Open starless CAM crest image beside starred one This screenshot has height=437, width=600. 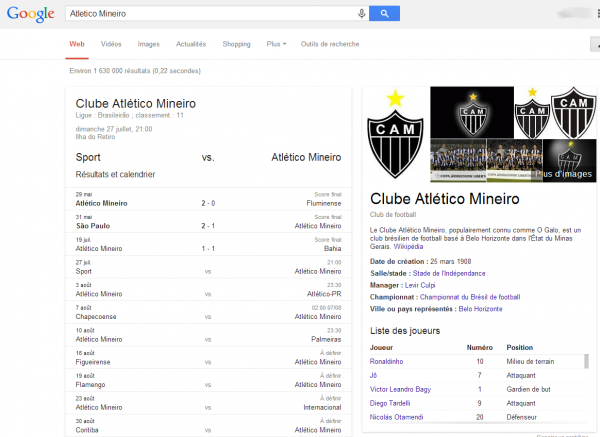(x=573, y=113)
